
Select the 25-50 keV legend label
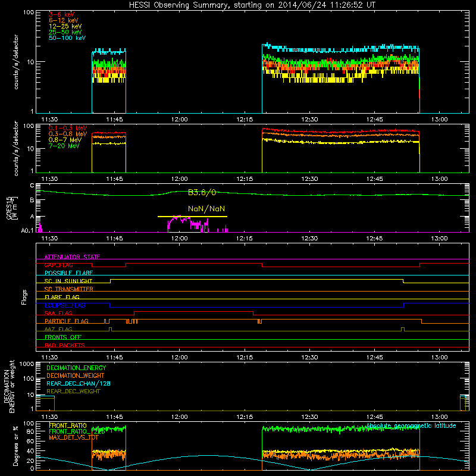pos(65,32)
